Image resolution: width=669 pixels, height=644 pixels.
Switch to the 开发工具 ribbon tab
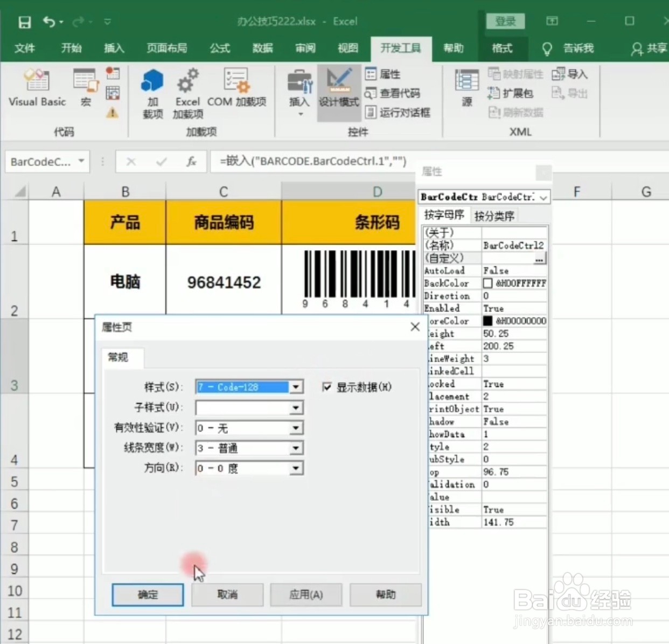(x=401, y=49)
